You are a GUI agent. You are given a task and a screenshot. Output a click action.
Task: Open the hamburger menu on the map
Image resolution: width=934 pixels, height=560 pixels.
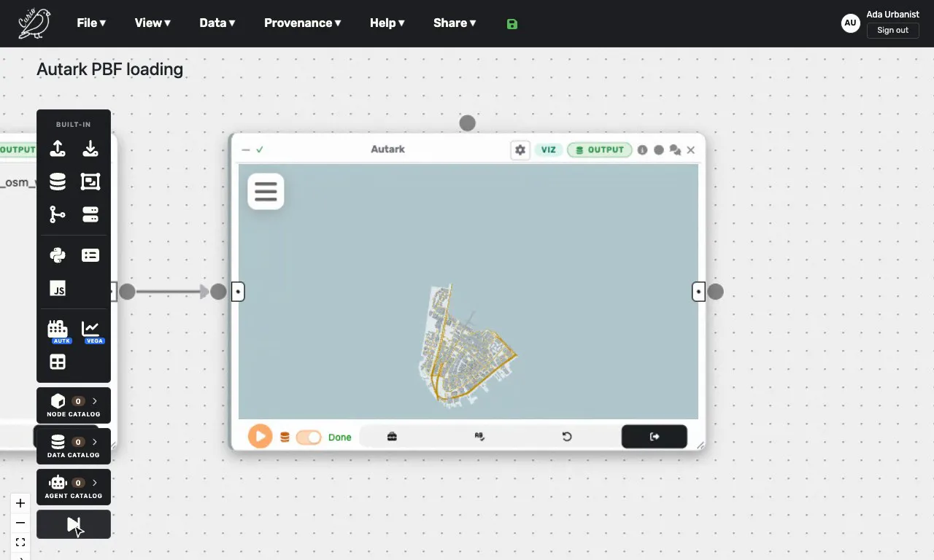(x=266, y=191)
